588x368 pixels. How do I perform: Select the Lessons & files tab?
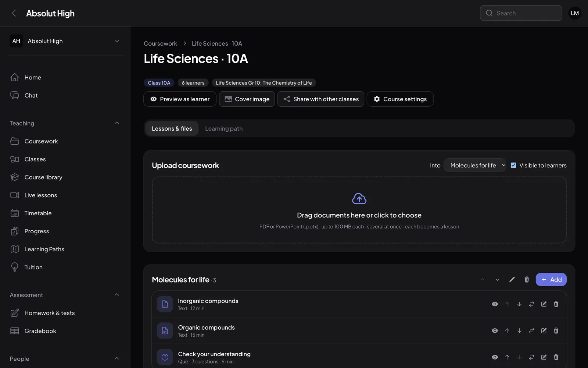172,128
